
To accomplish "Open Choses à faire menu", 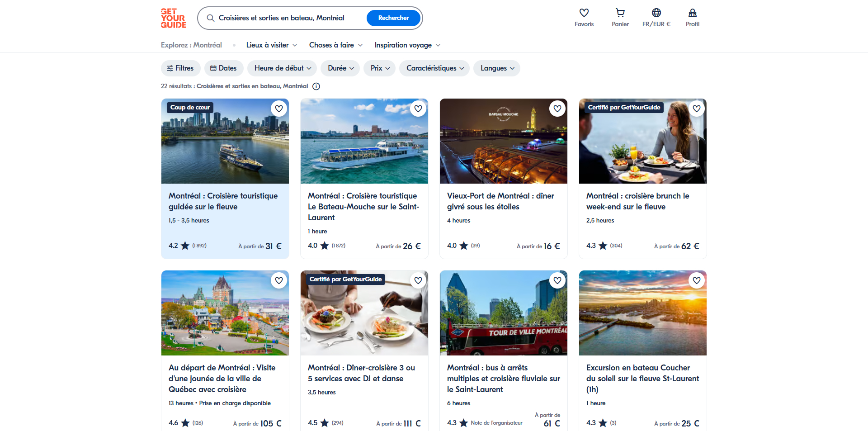I will click(336, 45).
